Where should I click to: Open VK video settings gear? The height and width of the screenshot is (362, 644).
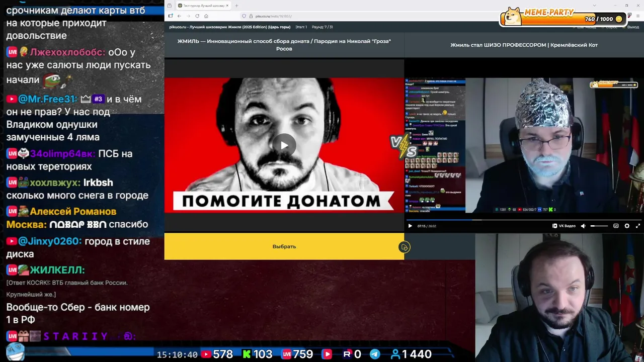coord(627,226)
